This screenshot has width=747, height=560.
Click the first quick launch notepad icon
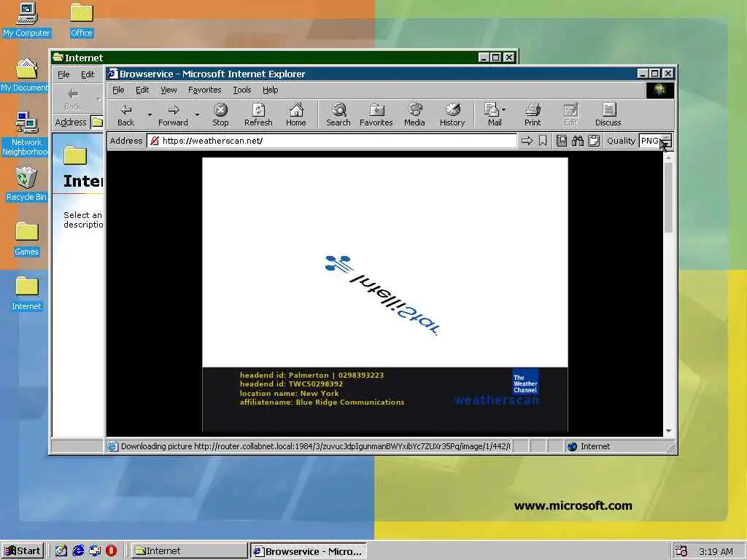point(61,551)
